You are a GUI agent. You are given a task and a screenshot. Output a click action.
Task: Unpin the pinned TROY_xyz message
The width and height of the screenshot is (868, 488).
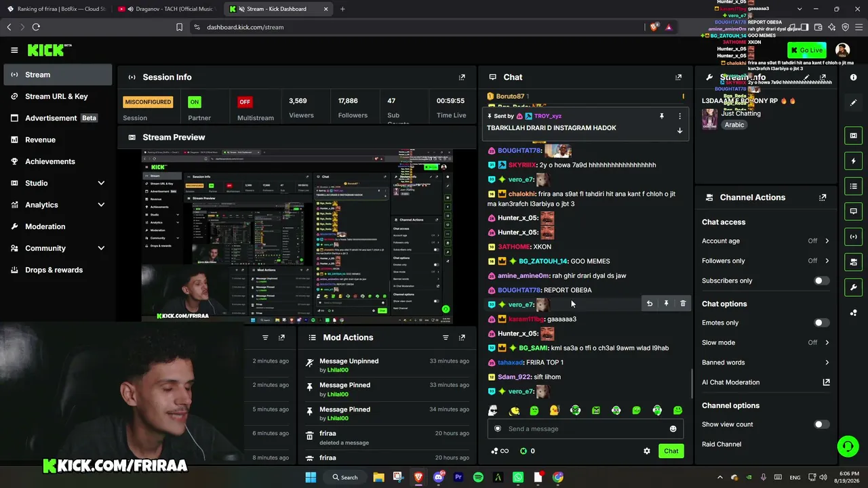tap(662, 116)
